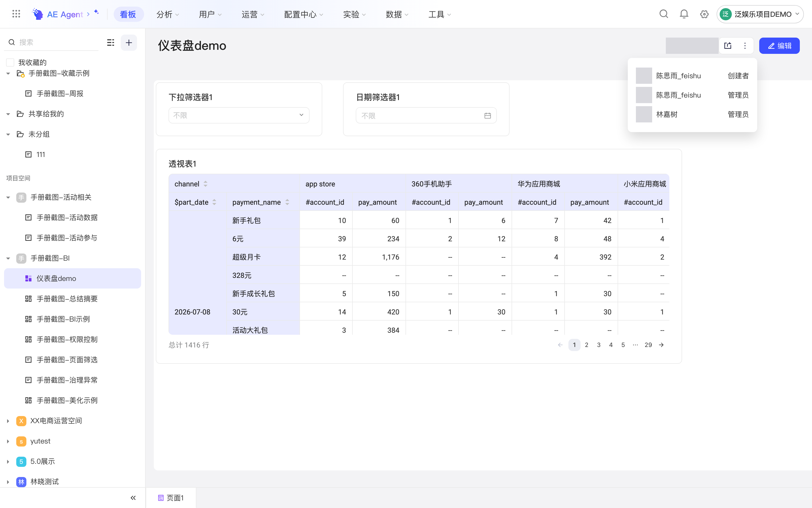Open the more options vertical dots menu
This screenshot has width=812, height=508.
tap(745, 46)
